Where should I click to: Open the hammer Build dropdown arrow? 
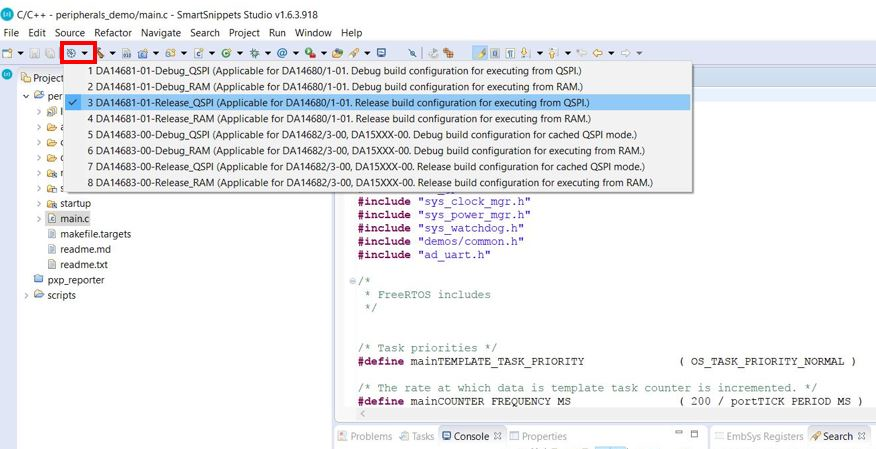click(x=112, y=53)
